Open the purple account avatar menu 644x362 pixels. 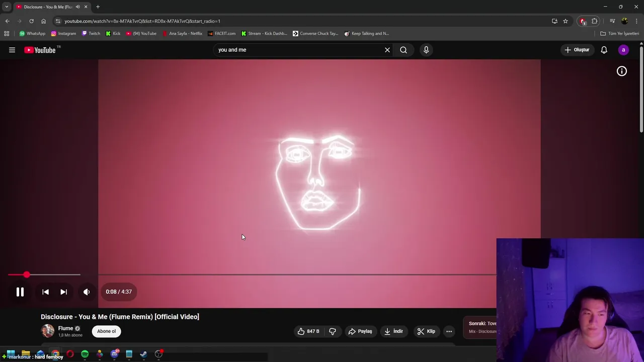pyautogui.click(x=623, y=50)
